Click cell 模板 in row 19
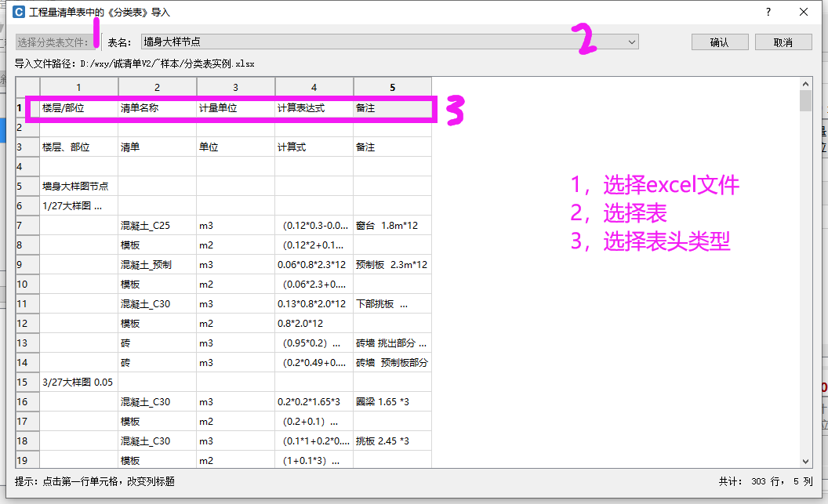This screenshot has height=504, width=828. coord(158,460)
